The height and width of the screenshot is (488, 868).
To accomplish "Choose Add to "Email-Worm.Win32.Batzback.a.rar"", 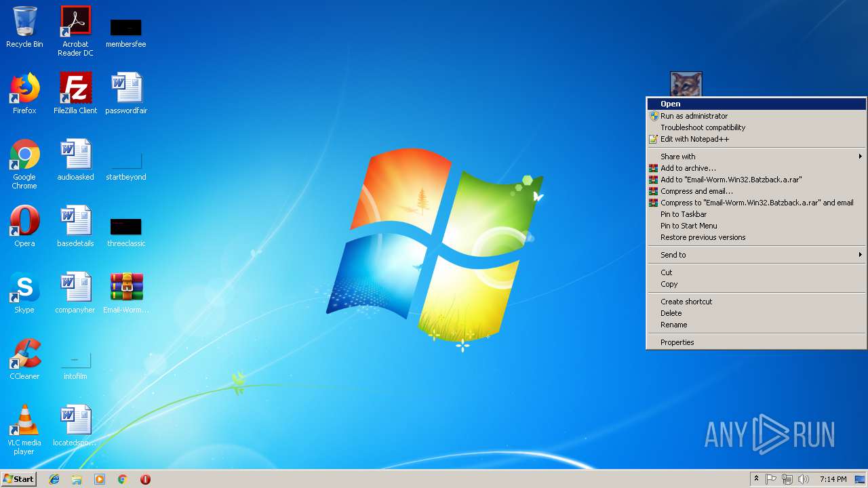I will pyautogui.click(x=756, y=180).
